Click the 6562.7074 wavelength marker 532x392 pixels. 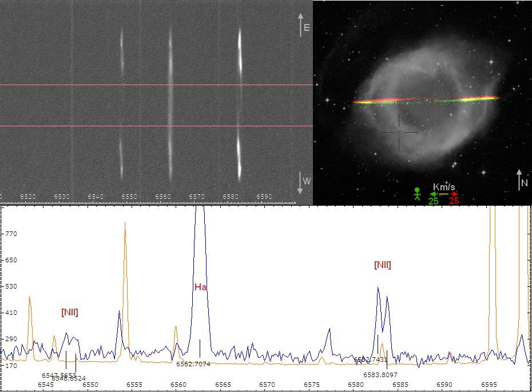click(x=193, y=363)
